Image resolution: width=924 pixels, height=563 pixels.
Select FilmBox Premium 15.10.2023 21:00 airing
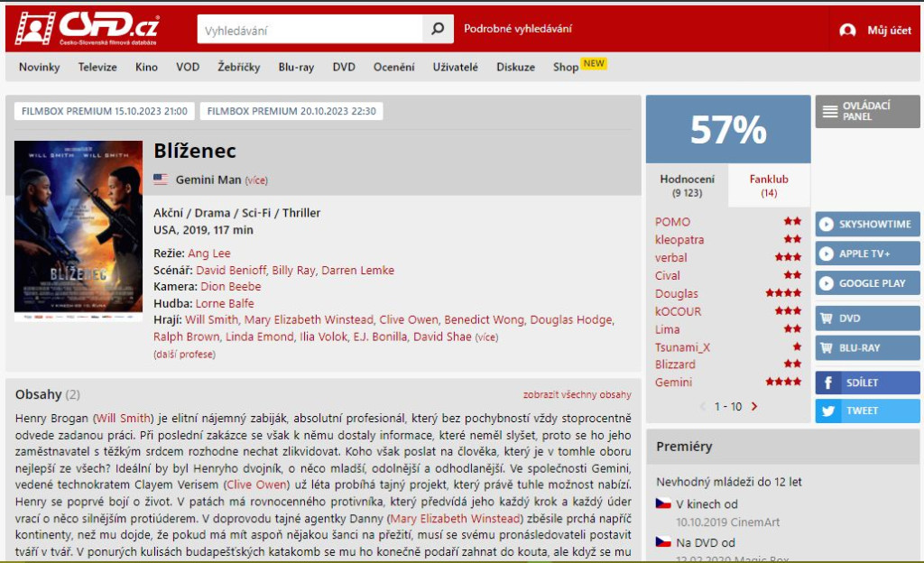[105, 111]
